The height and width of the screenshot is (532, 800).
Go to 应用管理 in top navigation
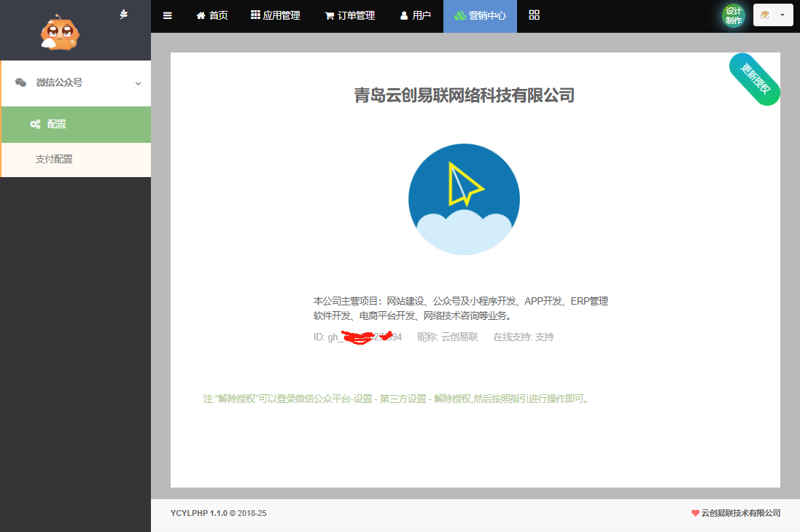coord(276,15)
